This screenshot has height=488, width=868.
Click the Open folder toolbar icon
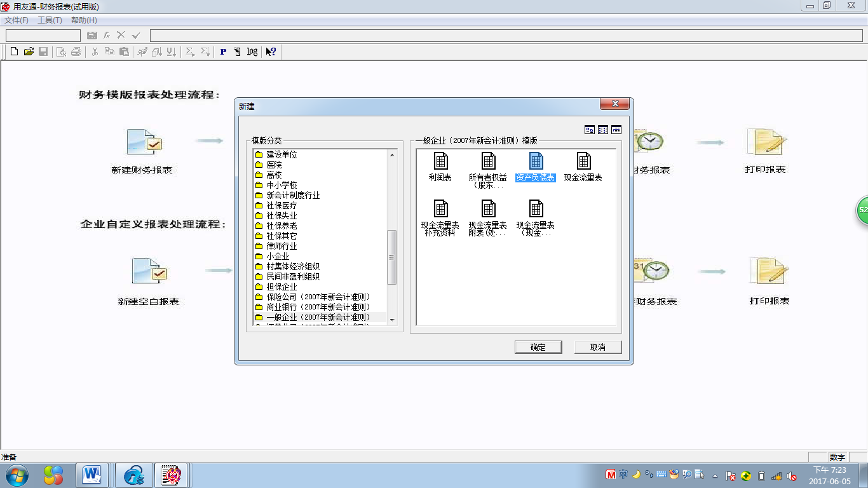(x=29, y=51)
